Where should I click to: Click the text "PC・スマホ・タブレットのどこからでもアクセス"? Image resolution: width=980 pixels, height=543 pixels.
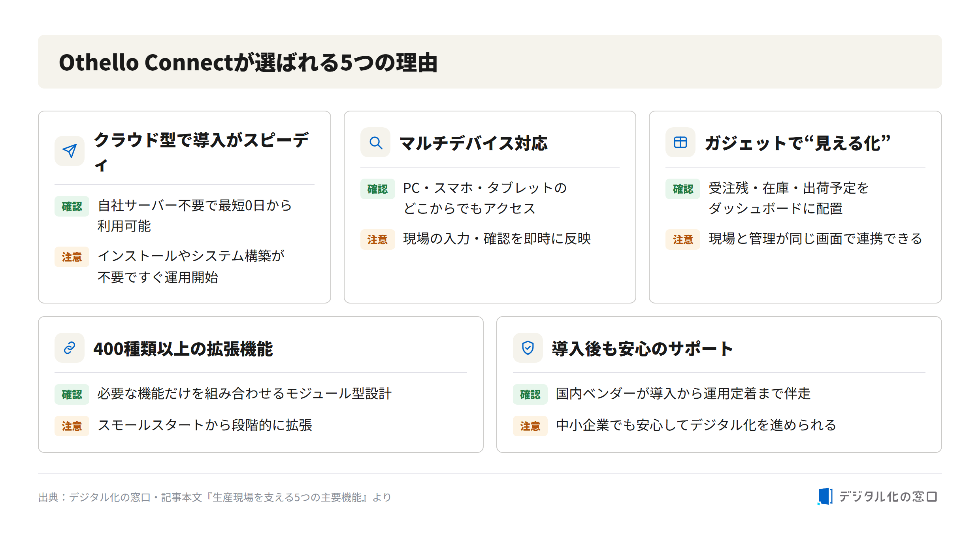[x=485, y=198]
